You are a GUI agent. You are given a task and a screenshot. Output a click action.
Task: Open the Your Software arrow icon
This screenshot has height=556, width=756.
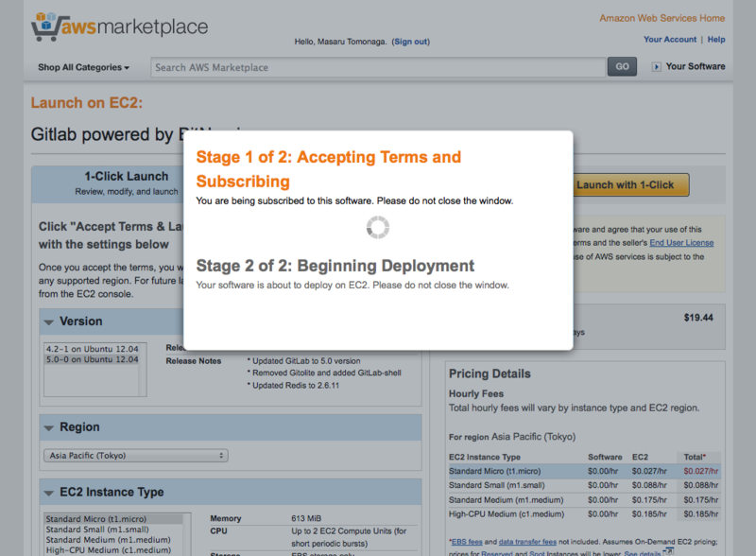pos(656,67)
